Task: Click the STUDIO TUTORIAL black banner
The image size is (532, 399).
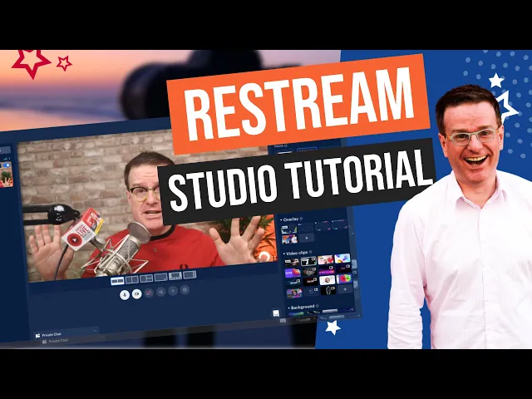Action: click(298, 182)
